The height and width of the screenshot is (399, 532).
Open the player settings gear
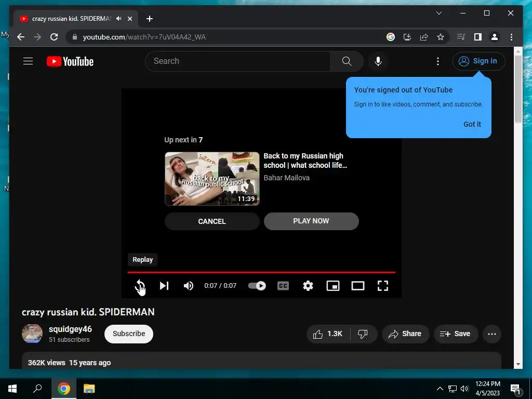(308, 286)
